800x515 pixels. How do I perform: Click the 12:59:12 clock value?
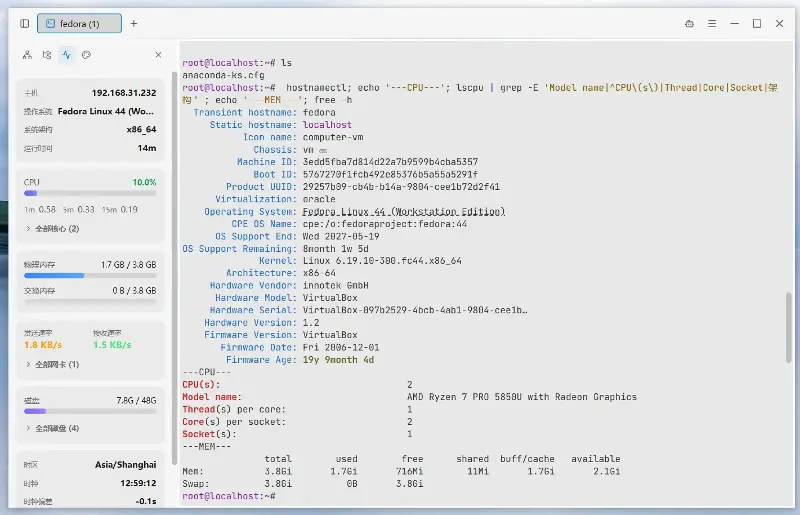(x=138, y=483)
